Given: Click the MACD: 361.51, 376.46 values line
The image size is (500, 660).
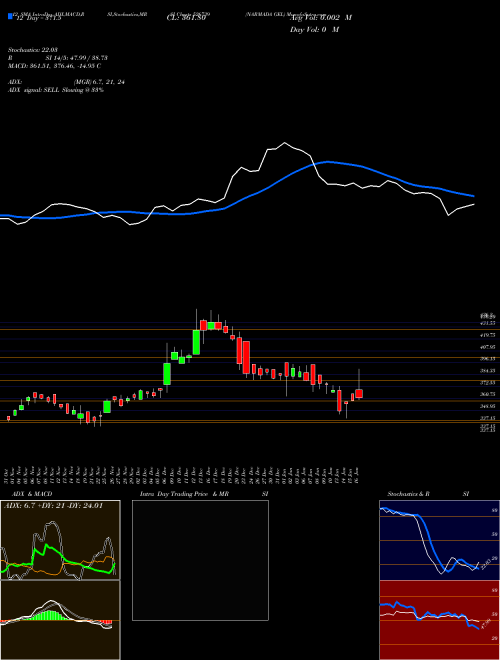Looking at the screenshot, I should click(54, 66).
